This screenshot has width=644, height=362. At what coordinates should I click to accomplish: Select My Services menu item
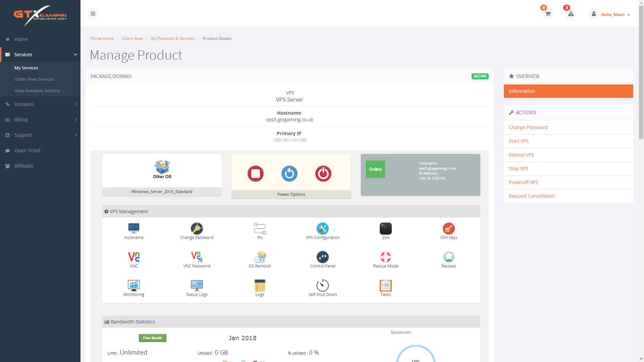26,68
